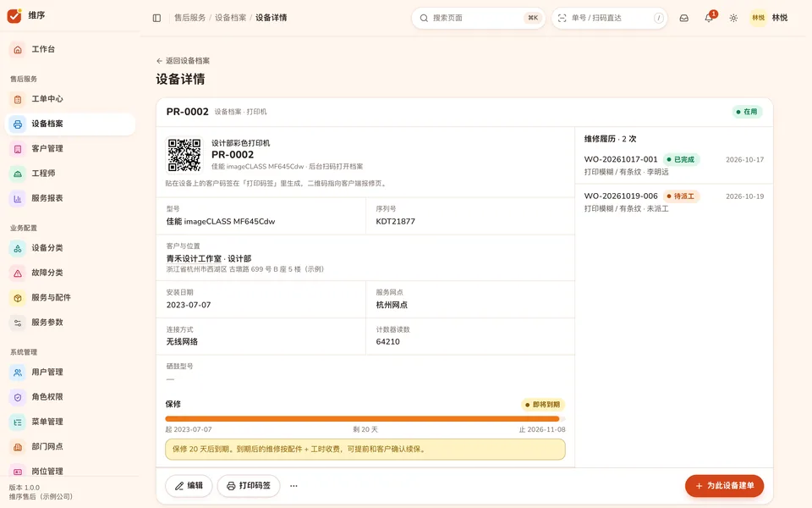This screenshot has height=508, width=812.
Task: Toggle the sidebar collapse icon
Action: [x=157, y=18]
